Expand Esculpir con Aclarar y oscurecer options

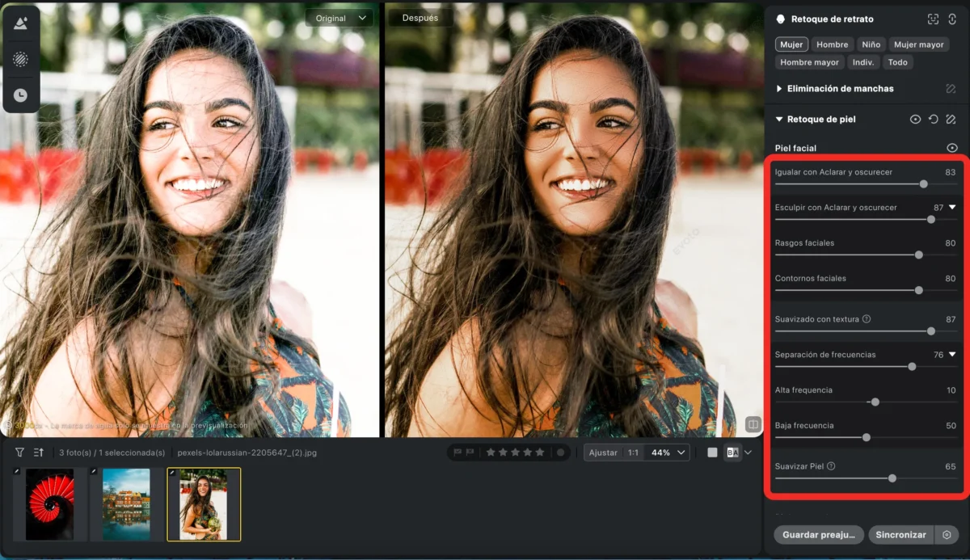point(952,208)
